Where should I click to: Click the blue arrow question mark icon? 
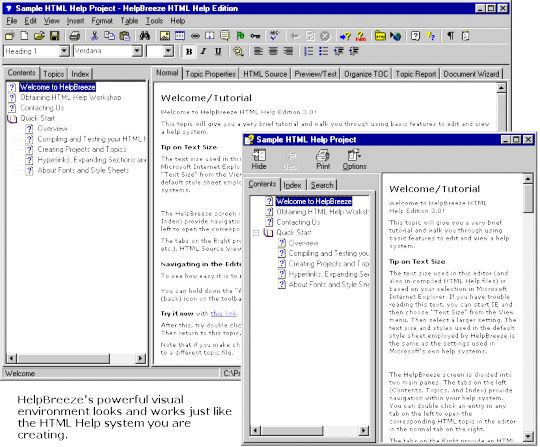[x=345, y=36]
